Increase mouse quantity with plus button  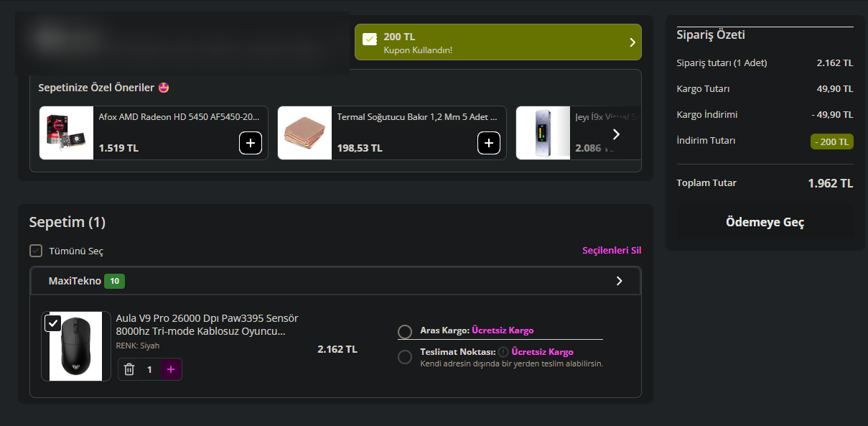[x=170, y=369]
